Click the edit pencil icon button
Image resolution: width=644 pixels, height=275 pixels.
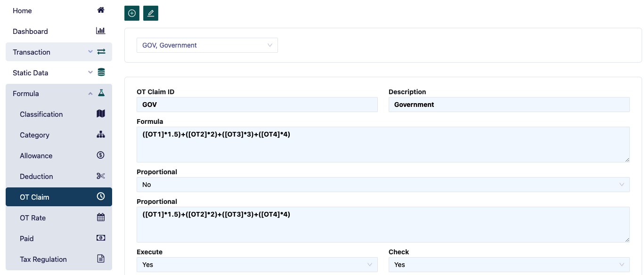(151, 13)
